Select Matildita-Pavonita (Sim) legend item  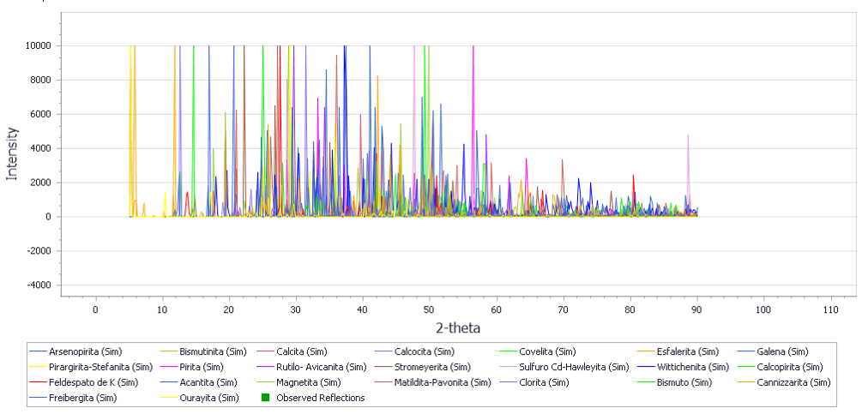(x=443, y=382)
